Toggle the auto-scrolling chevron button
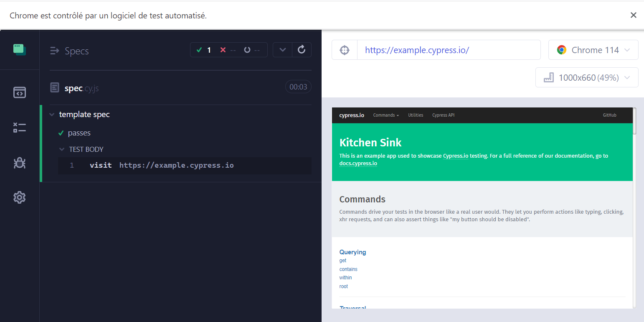Screen dimensions: 644x322 (x=283, y=50)
